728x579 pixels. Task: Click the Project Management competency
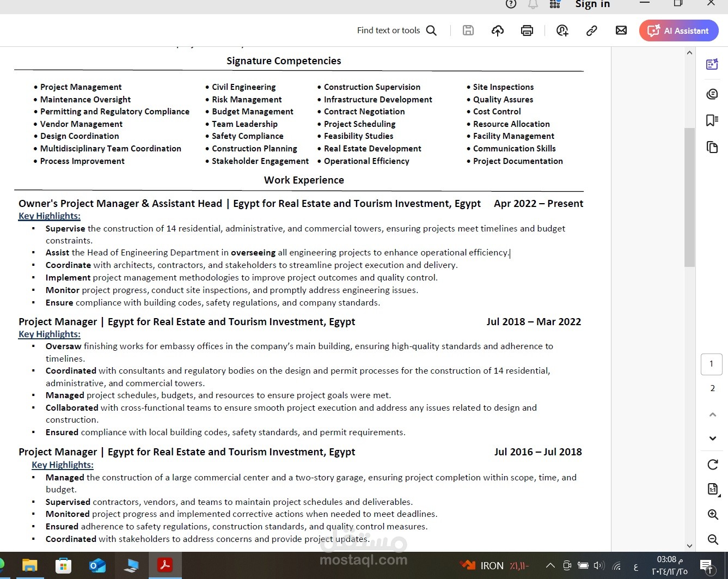(x=81, y=87)
